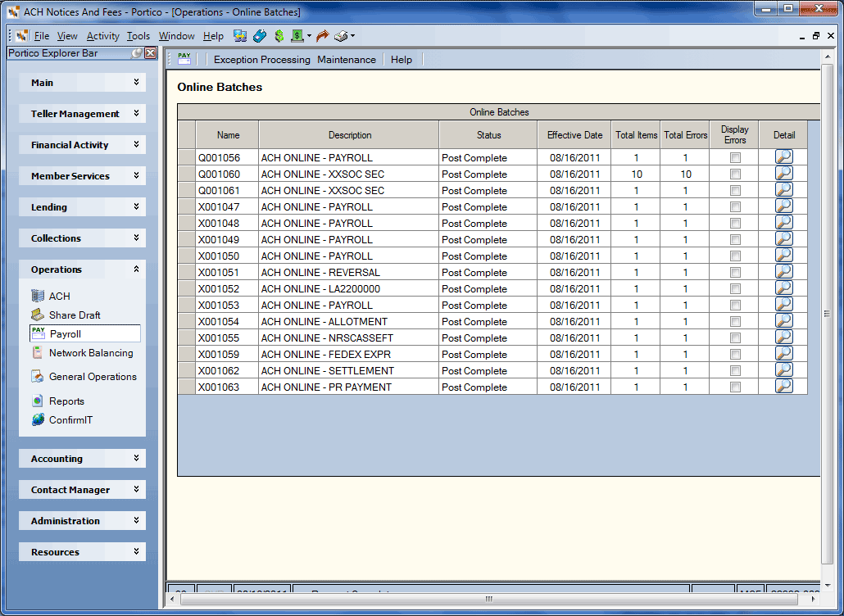Click the orange arrow toolbar icon

click(x=322, y=36)
